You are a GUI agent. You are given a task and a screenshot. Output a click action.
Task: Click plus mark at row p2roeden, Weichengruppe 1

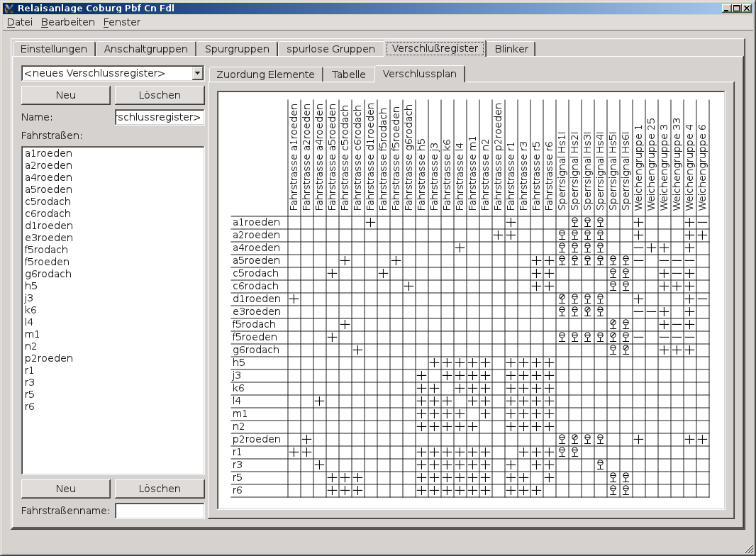(639, 439)
